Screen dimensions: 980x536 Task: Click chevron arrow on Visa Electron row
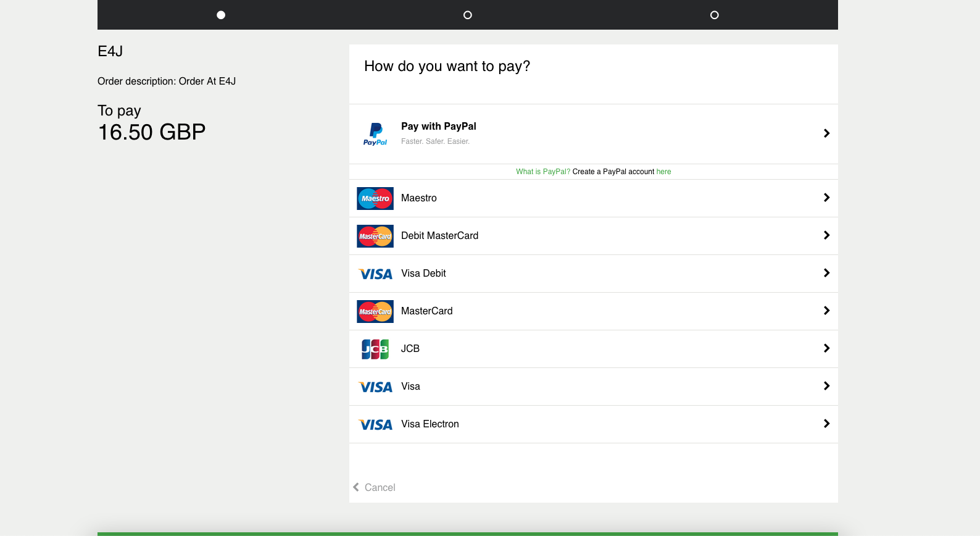tap(826, 424)
